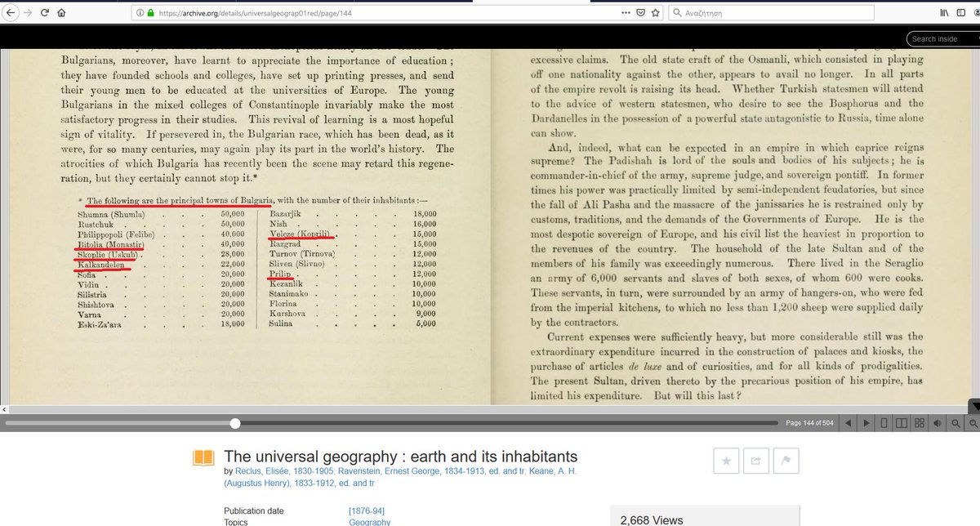The width and height of the screenshot is (980, 526).
Task: Open the page actions three-dot menu
Action: [x=625, y=13]
